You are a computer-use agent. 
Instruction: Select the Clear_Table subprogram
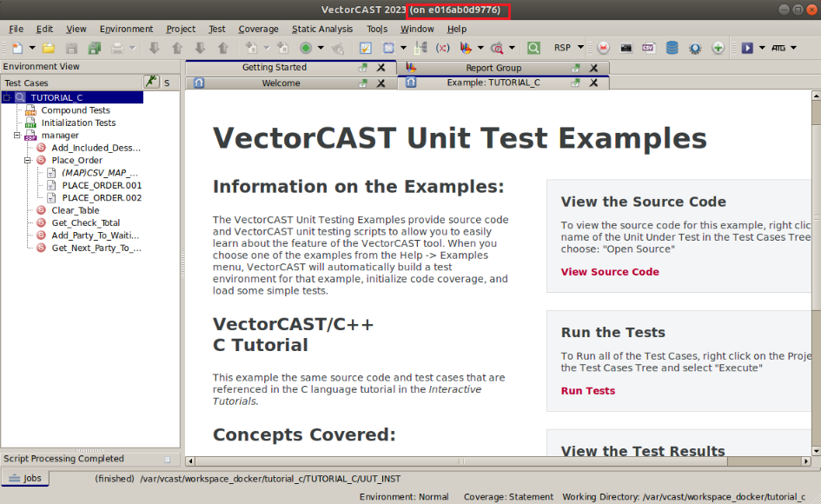76,210
